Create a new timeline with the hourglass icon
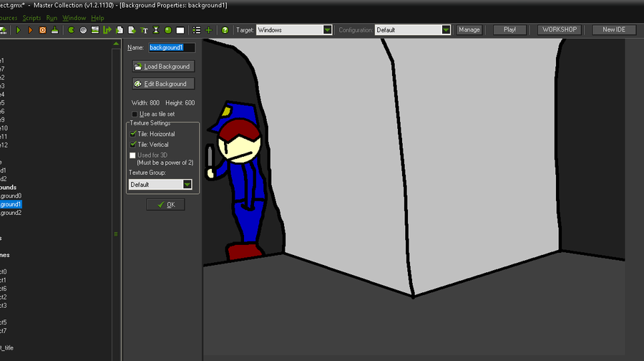 [x=156, y=30]
